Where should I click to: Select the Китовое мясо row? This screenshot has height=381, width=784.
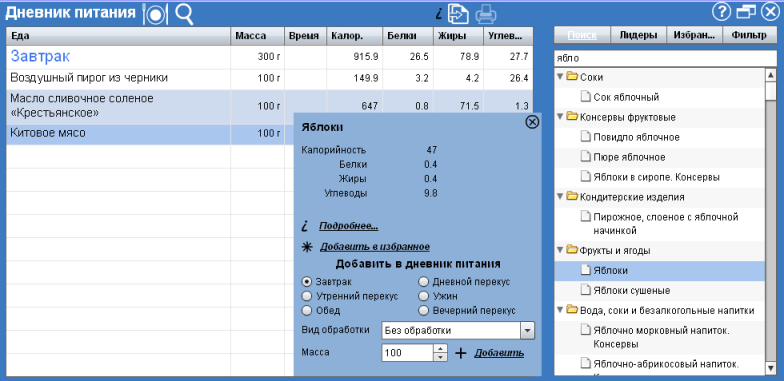150,134
